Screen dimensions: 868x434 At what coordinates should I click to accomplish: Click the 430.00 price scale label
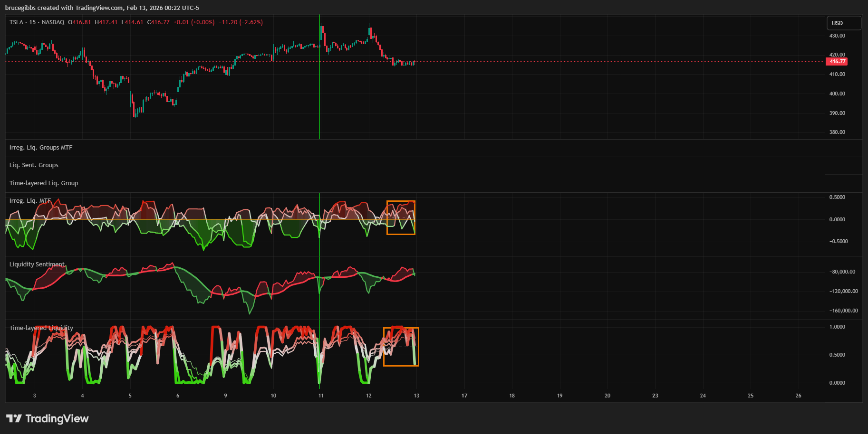coord(837,36)
